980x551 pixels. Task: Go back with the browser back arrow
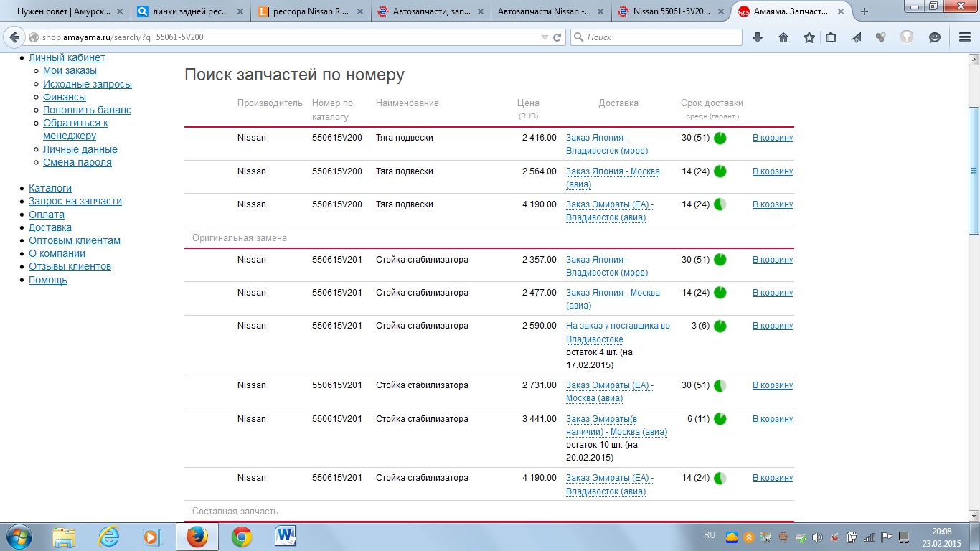tap(14, 37)
